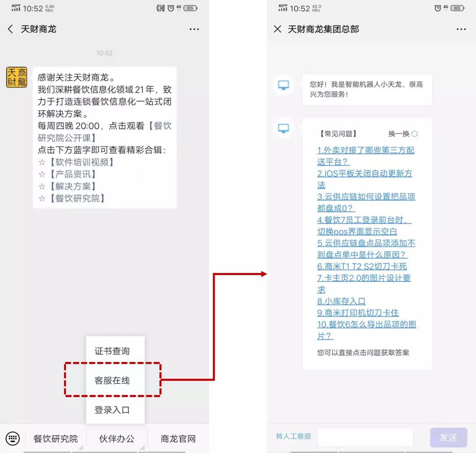Open question 9 商米打印机切刀卡住
The width and height of the screenshot is (476, 453).
(x=358, y=313)
